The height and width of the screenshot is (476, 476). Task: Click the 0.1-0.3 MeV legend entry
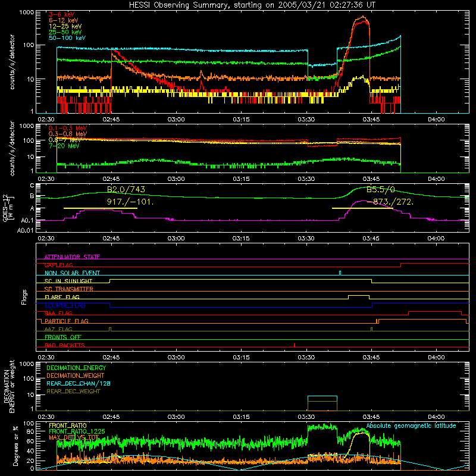pos(68,129)
